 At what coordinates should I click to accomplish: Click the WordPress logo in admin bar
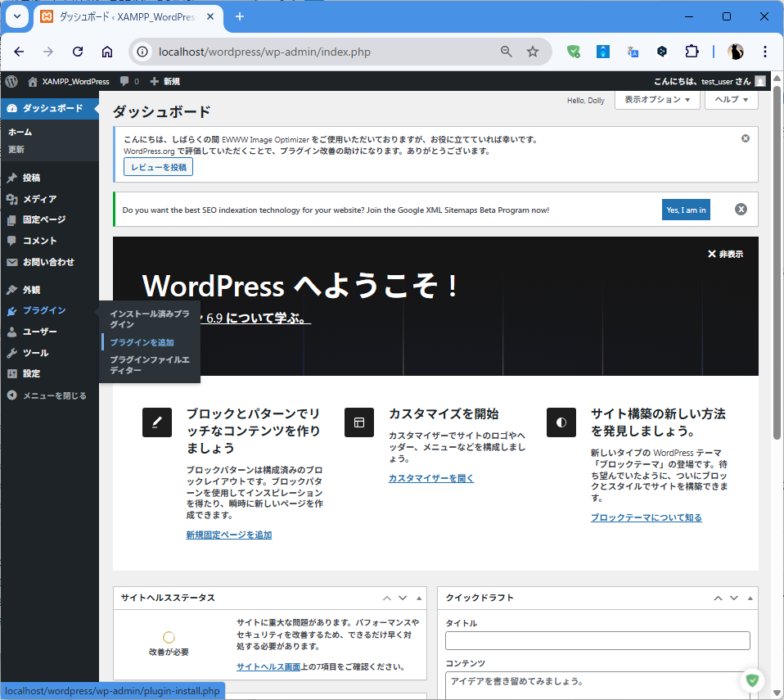point(11,81)
